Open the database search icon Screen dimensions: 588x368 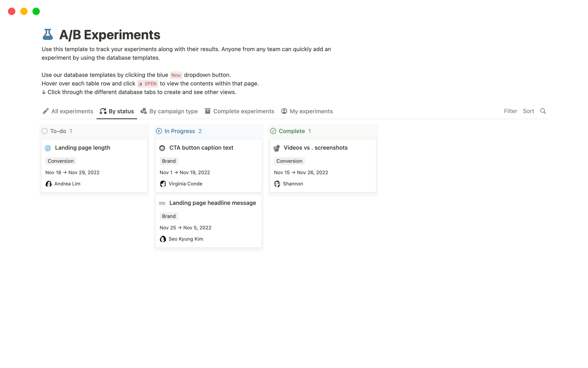point(543,111)
